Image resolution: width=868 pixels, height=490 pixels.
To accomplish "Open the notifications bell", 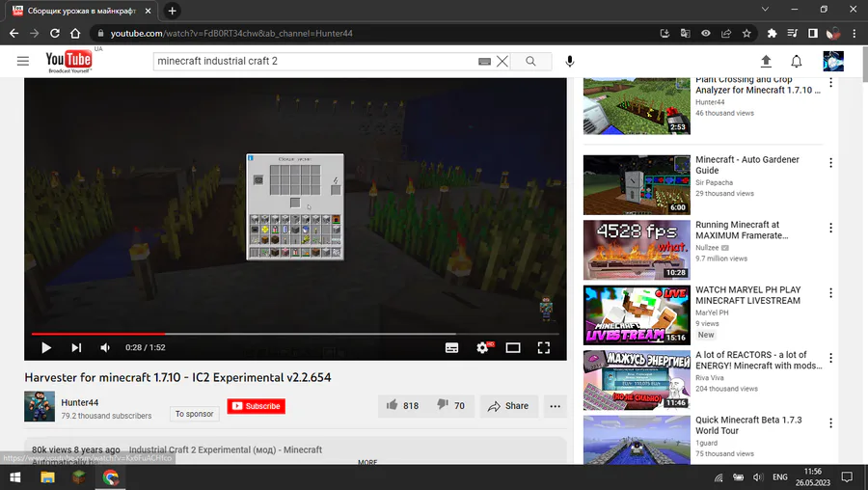I will click(x=797, y=61).
